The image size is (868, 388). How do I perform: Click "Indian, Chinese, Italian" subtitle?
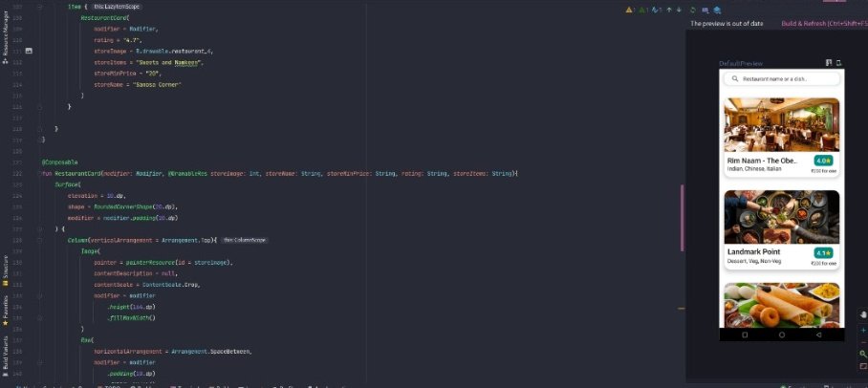[754, 169]
